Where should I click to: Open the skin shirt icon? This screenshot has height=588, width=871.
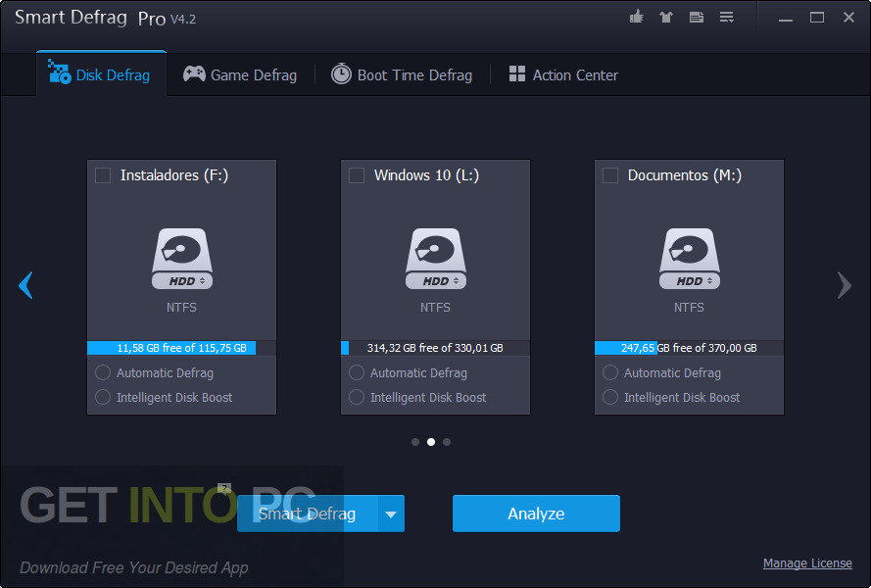point(666,18)
